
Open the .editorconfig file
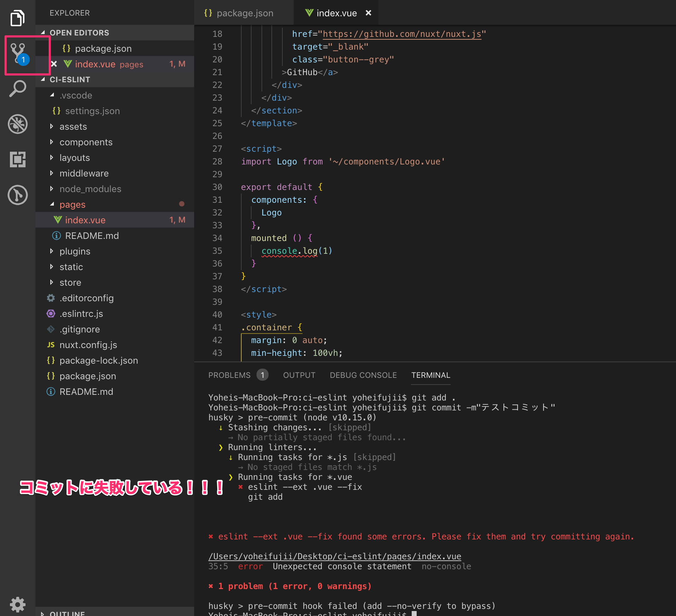(115, 298)
